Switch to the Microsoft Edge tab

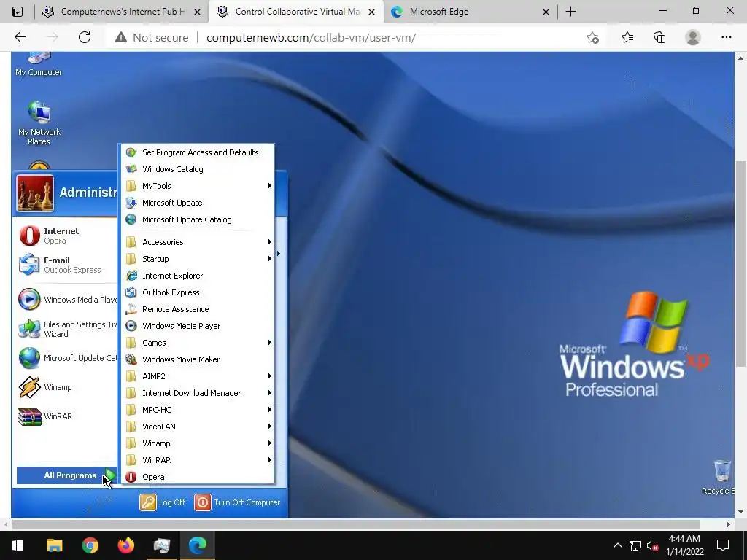pyautogui.click(x=470, y=12)
